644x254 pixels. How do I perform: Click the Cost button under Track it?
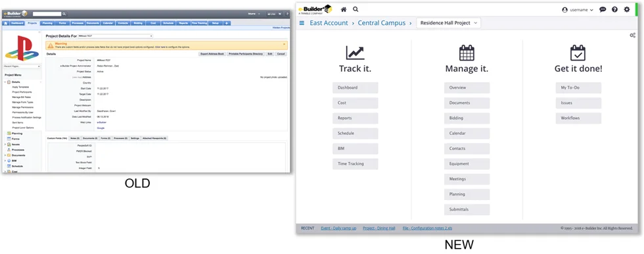356,103
